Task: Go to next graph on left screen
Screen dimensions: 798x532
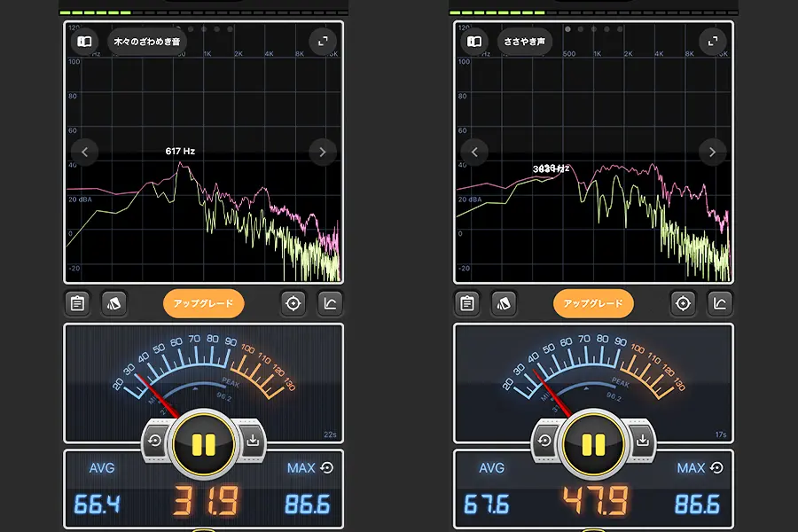Action: pyautogui.click(x=323, y=152)
